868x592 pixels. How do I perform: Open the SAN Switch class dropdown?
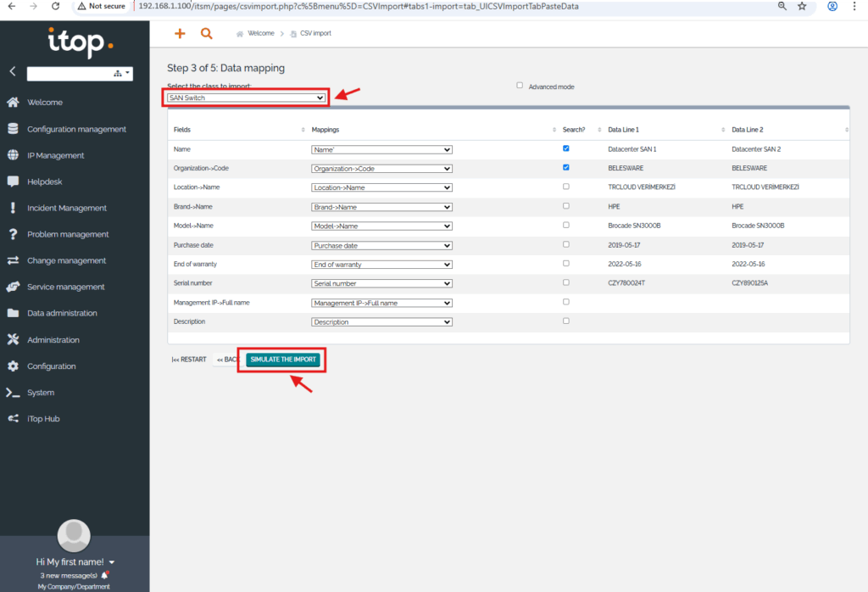(x=246, y=98)
